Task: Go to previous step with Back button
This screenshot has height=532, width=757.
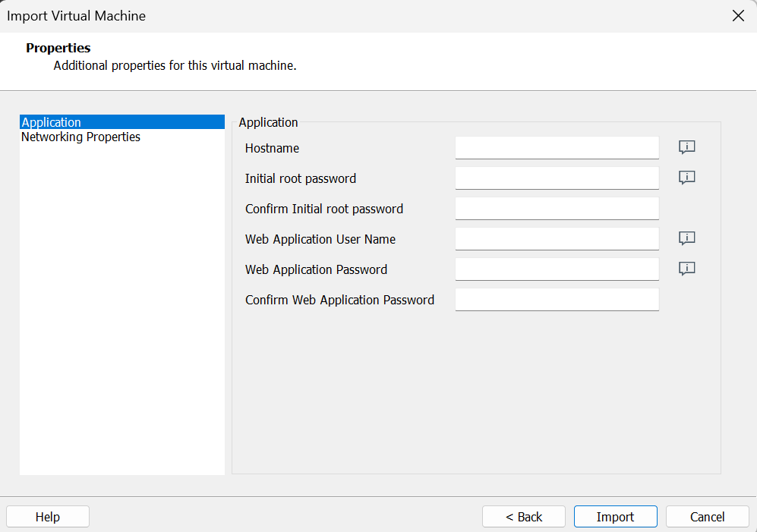Action: point(524,517)
